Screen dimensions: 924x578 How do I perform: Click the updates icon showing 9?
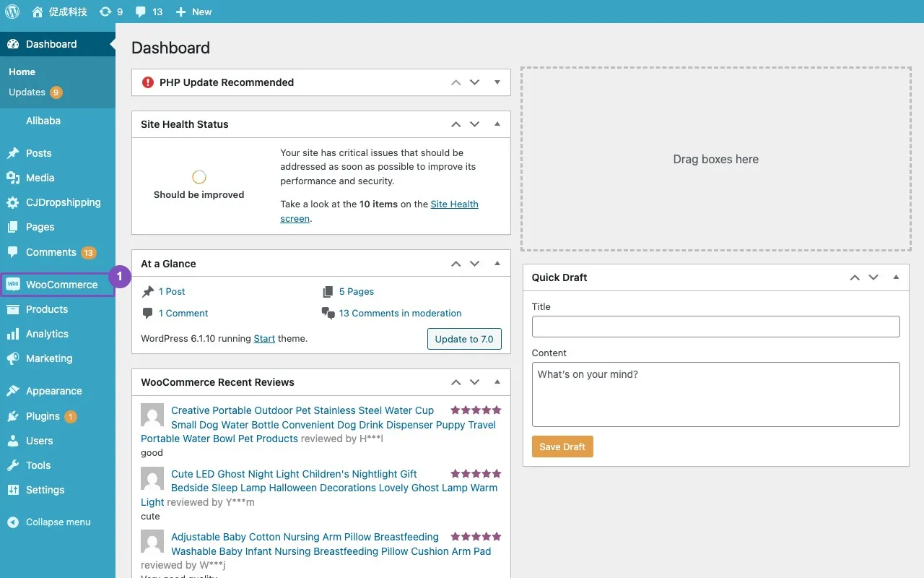coord(105,12)
